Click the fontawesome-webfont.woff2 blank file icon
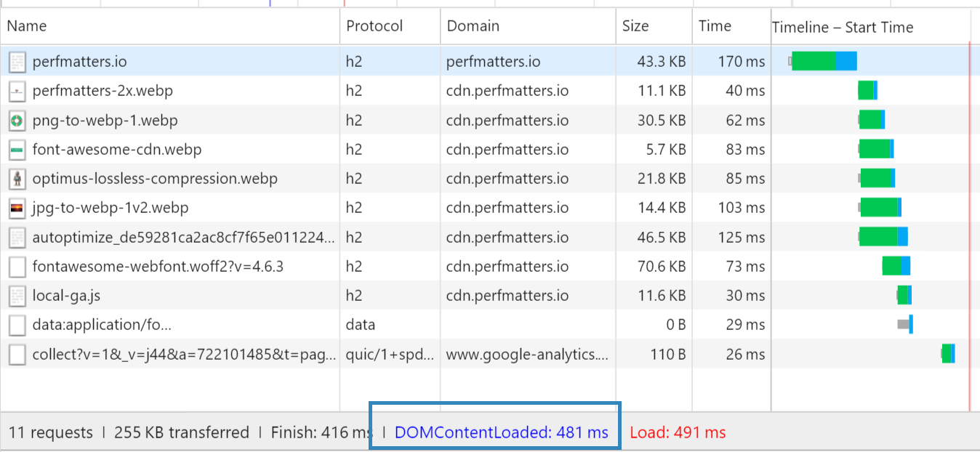This screenshot has height=452, width=980. pyautogui.click(x=17, y=267)
